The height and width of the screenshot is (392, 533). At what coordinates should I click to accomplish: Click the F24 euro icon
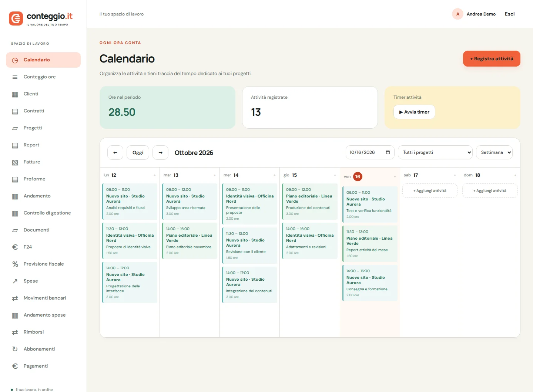pos(15,247)
